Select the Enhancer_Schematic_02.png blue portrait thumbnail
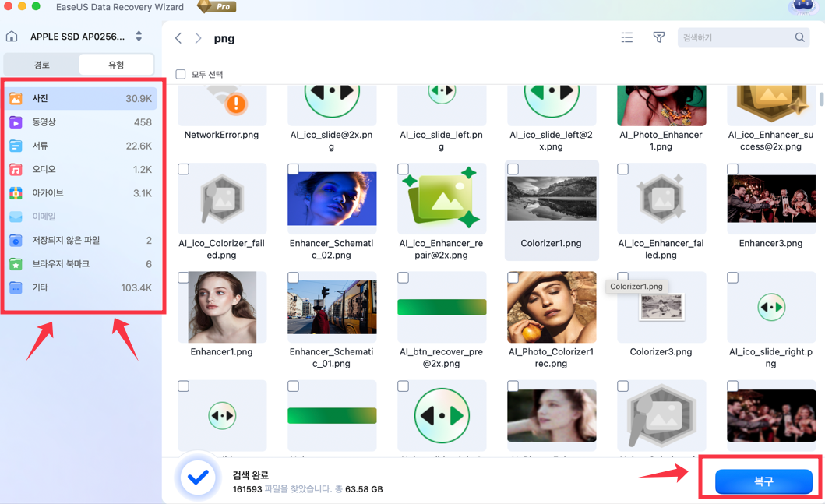 332,199
